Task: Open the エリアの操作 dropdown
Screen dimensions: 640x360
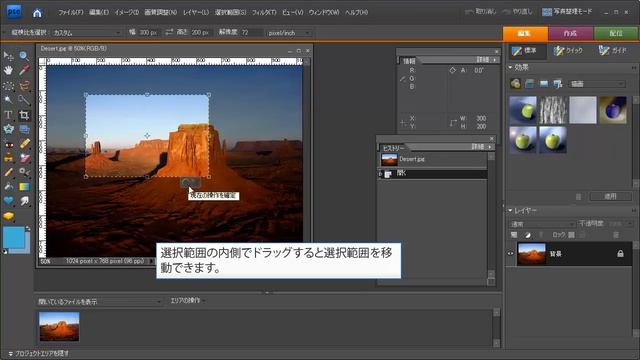Action: coord(187,300)
